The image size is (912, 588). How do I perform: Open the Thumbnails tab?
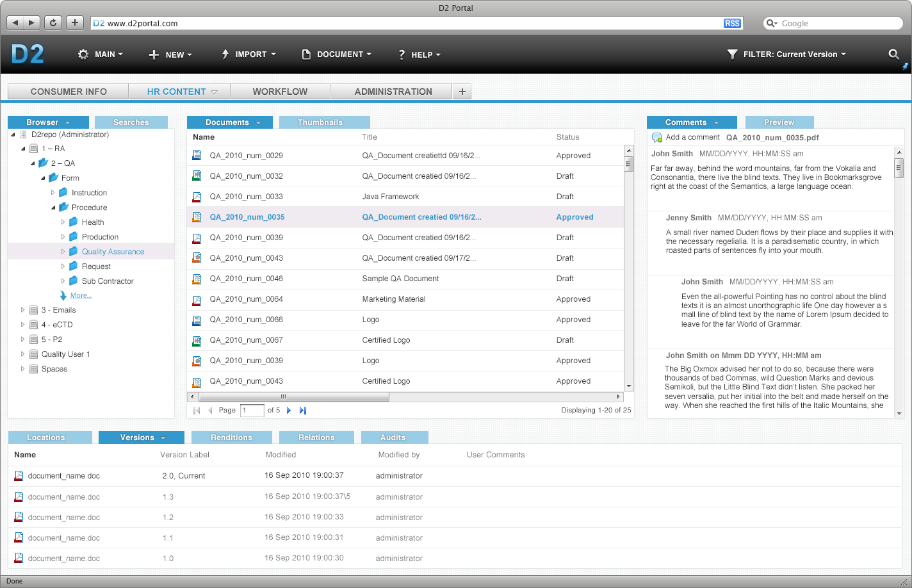coord(325,122)
